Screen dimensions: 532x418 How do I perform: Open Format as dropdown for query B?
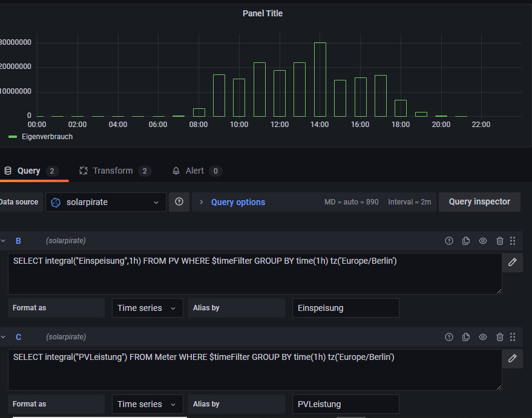pyautogui.click(x=147, y=308)
